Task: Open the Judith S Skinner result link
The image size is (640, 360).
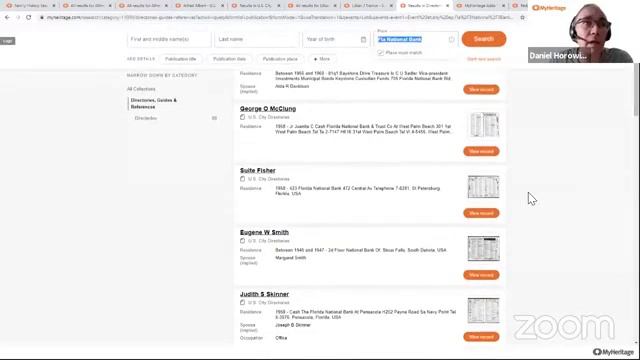Action: coord(264,294)
